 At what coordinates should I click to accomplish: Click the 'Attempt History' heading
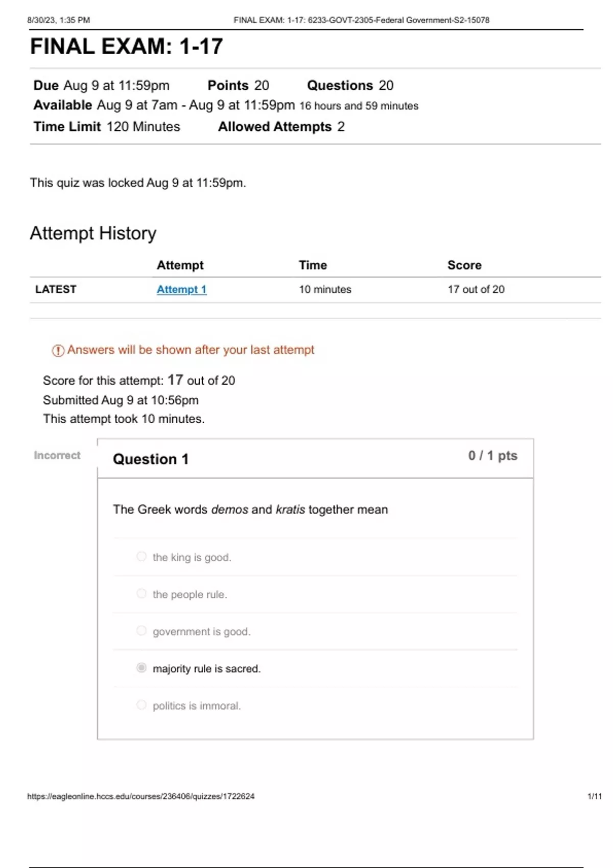click(93, 233)
